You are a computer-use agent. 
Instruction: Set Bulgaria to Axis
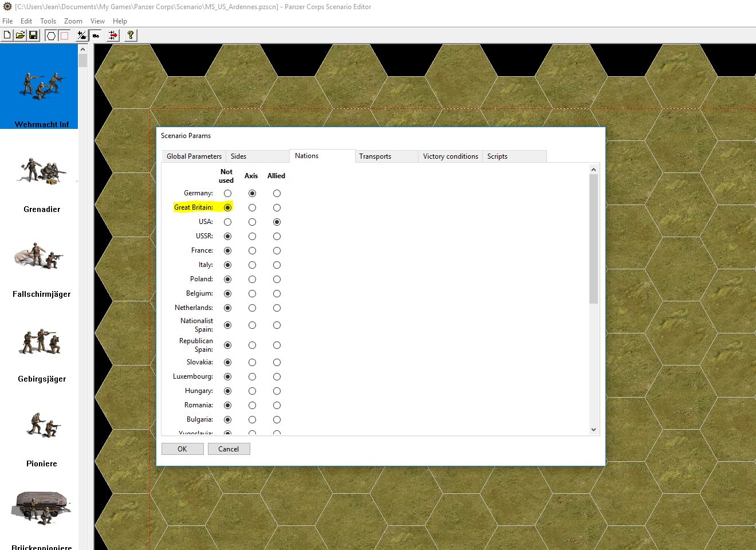pos(252,420)
